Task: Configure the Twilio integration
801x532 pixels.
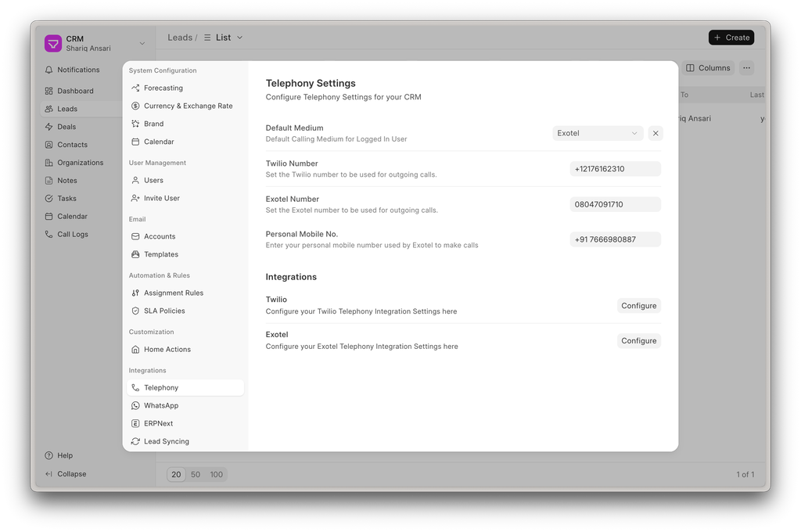Action: 638,306
